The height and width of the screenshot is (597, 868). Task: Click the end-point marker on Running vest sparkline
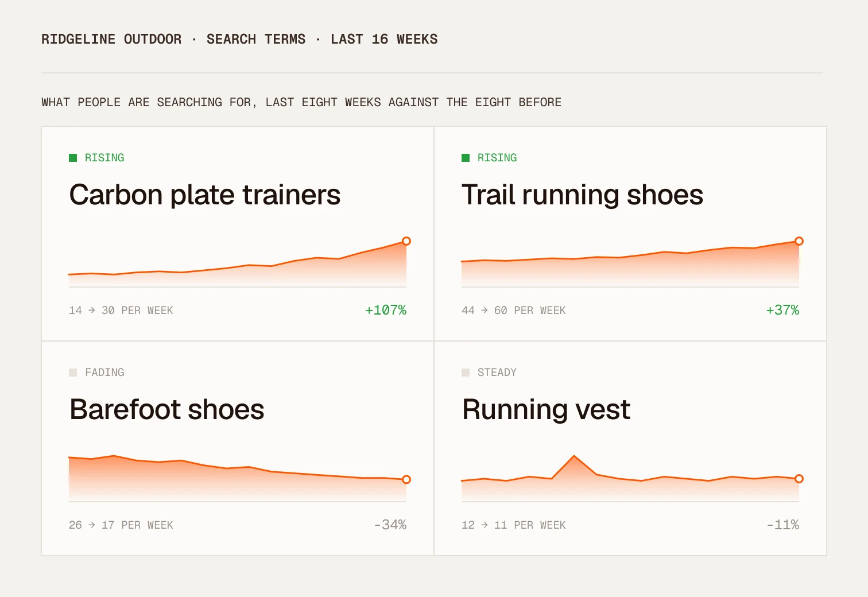click(799, 479)
